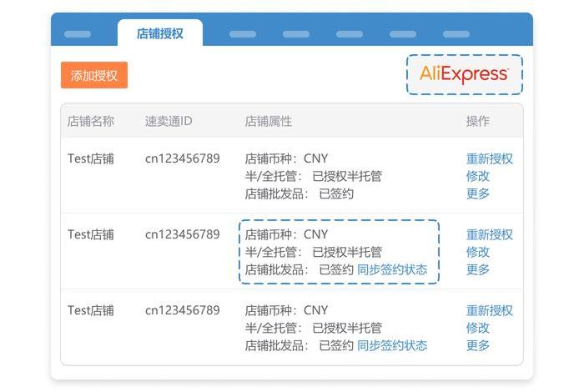Click 店铺币种:CNY in the third row
This screenshot has width=584, height=392.
(286, 310)
